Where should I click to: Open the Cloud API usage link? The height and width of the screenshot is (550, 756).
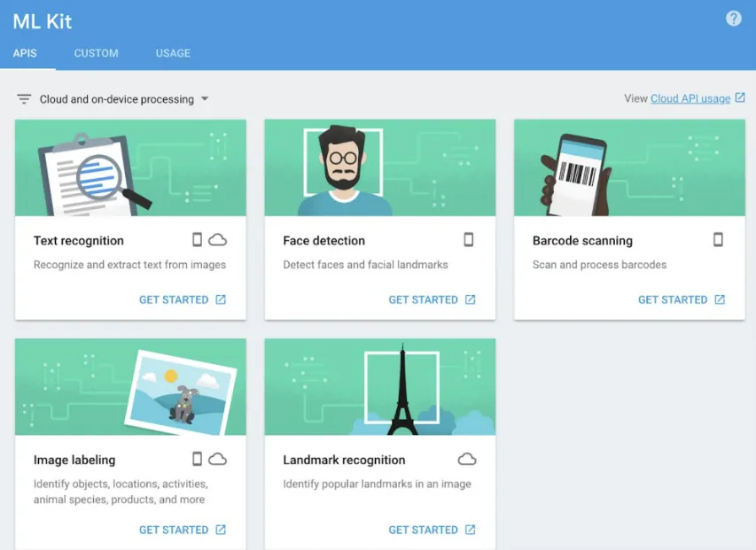click(690, 98)
